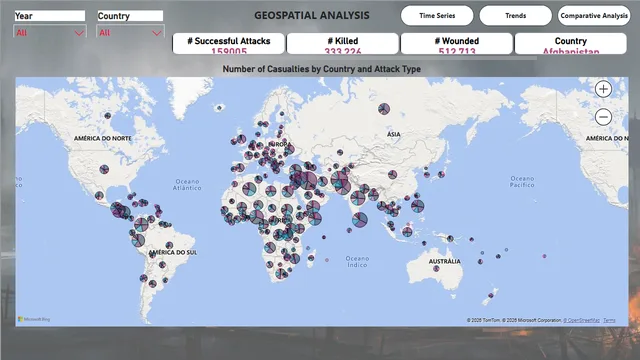Screen dimensions: 640x360
Task: Select the # Wounded card
Action: click(457, 43)
